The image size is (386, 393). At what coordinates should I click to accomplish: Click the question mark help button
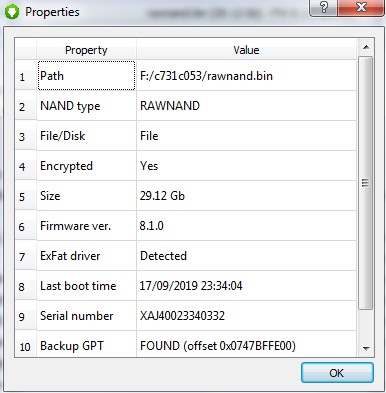tap(323, 7)
